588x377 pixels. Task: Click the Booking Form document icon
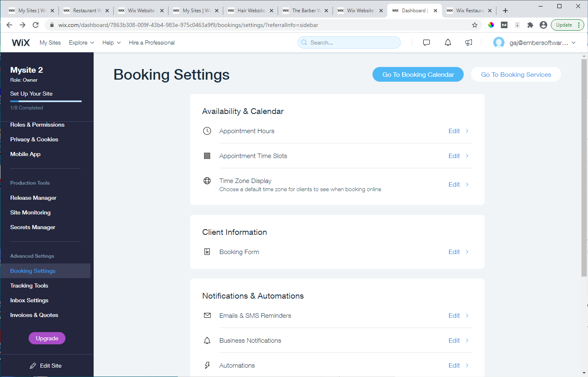coord(207,252)
